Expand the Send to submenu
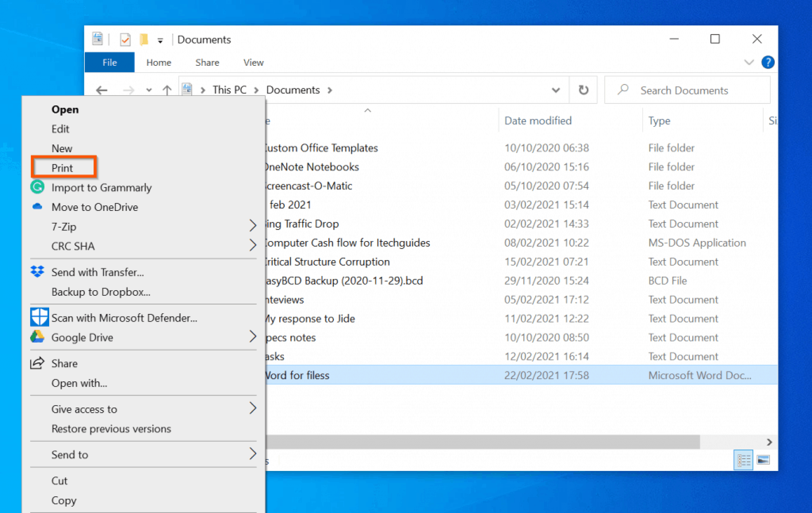The width and height of the screenshot is (812, 513). click(x=253, y=454)
